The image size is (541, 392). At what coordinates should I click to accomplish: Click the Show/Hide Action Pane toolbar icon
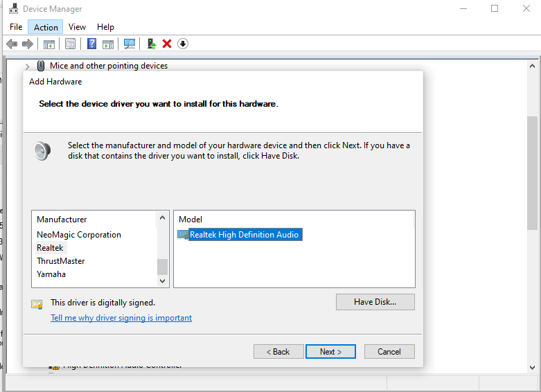click(108, 44)
